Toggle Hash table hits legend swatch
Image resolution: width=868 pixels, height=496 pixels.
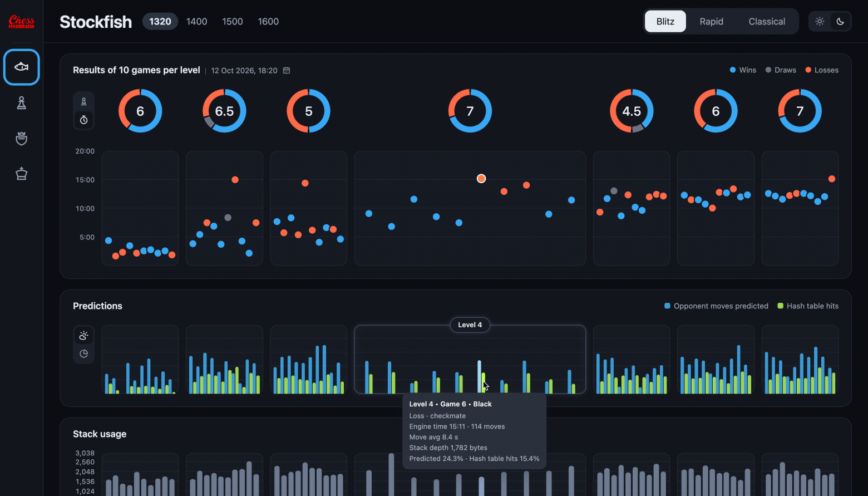click(x=780, y=306)
